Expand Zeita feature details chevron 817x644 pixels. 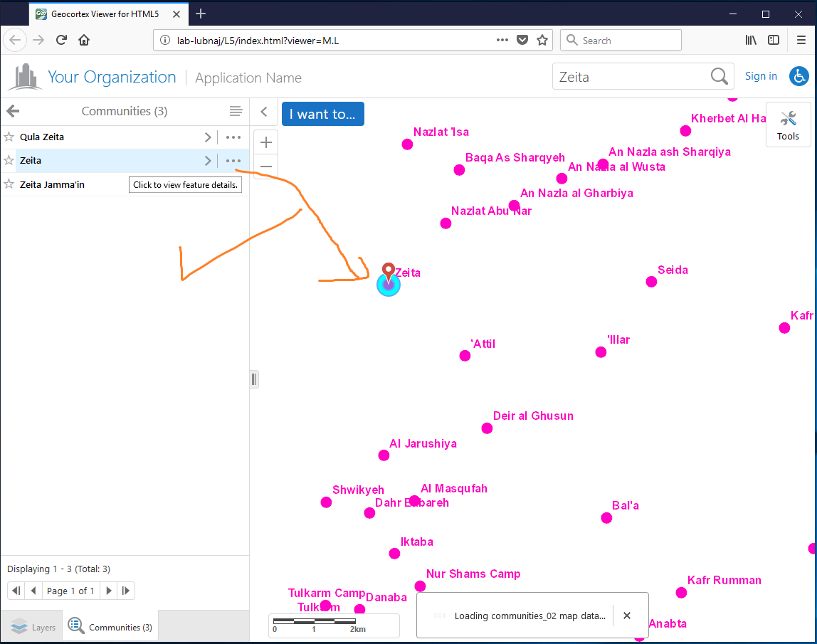point(208,161)
